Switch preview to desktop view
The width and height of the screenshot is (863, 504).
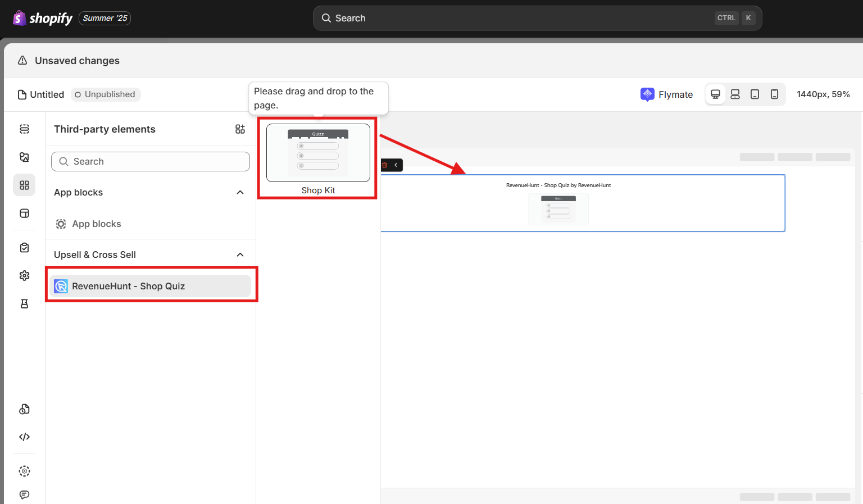[x=715, y=94]
